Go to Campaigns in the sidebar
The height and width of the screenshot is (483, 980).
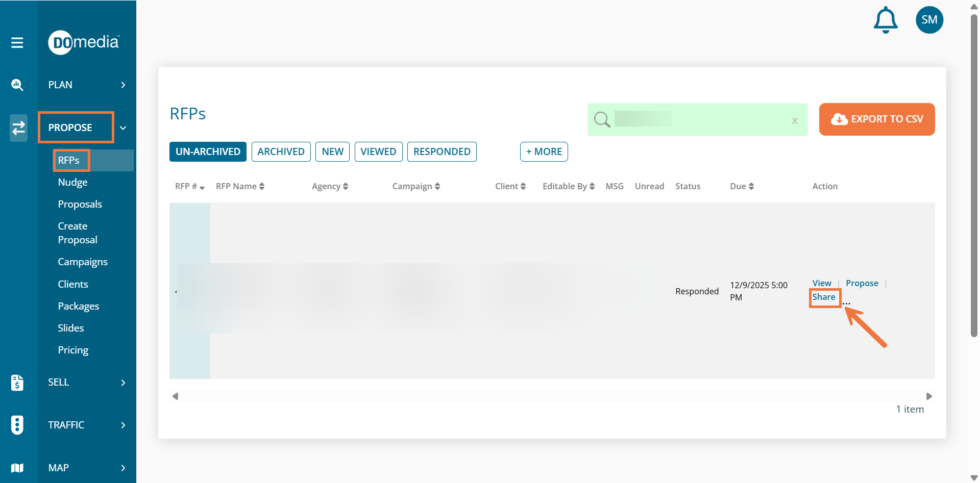tap(83, 262)
